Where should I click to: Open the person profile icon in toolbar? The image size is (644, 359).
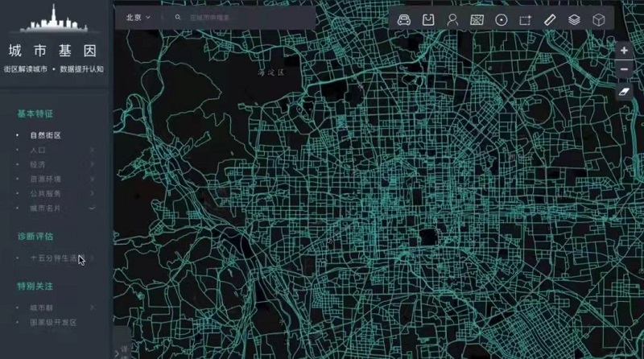pyautogui.click(x=452, y=19)
